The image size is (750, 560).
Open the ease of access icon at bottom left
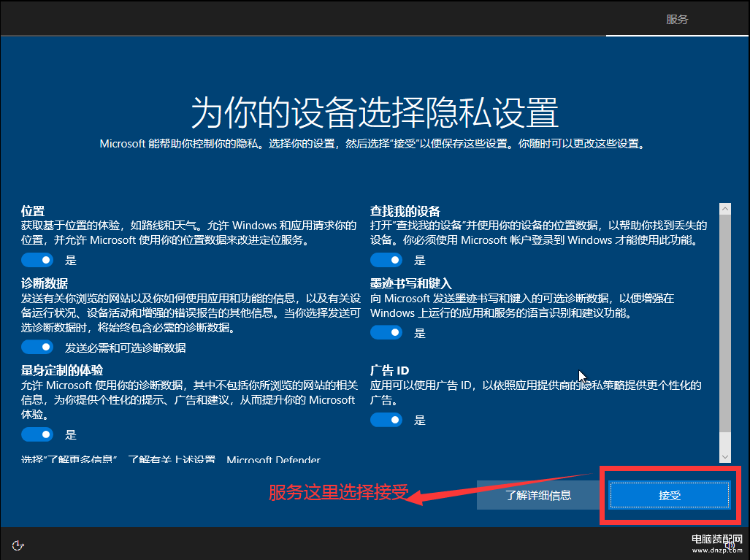click(18, 545)
